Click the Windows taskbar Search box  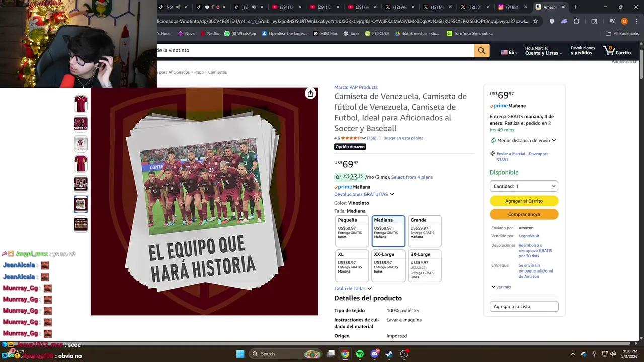(286, 354)
